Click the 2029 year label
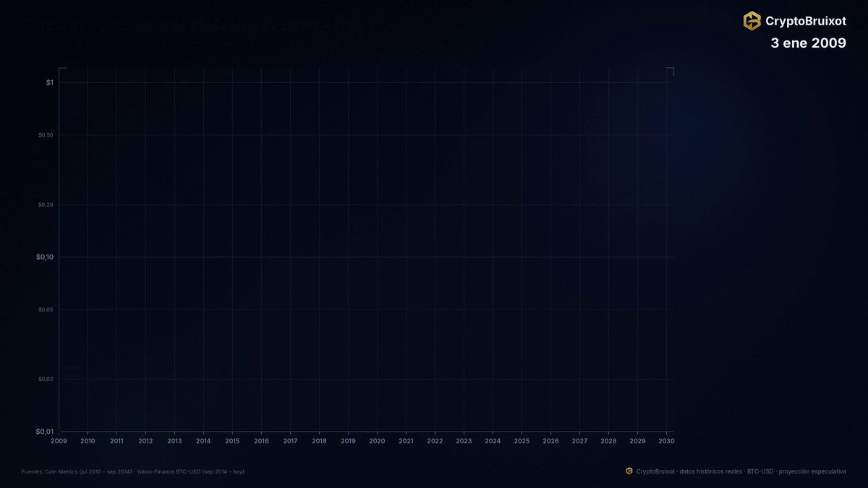 pos(637,441)
